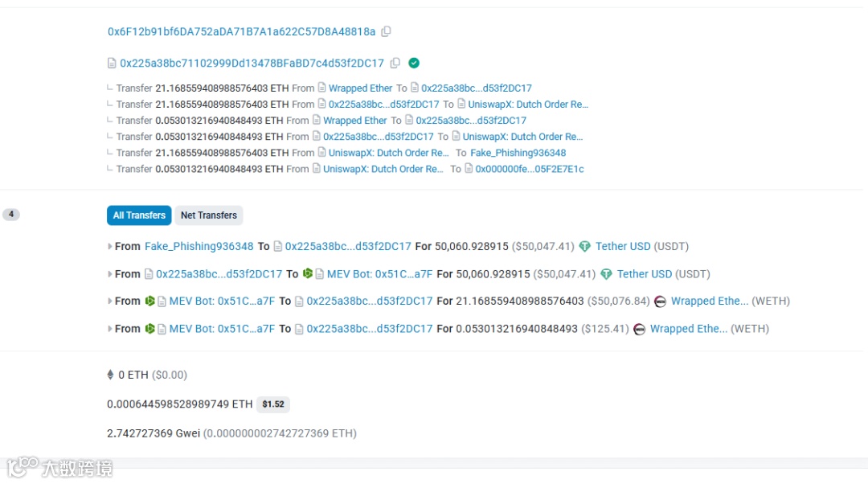This screenshot has height=484, width=868.
Task: Click green MEV Bot icon in second transfer
Action: point(308,273)
